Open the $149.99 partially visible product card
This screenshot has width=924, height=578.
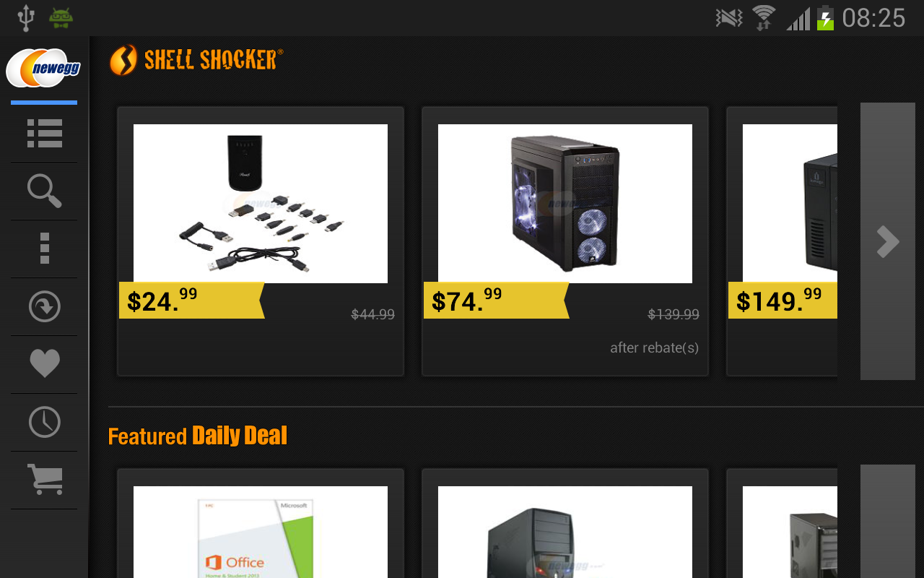782,241
